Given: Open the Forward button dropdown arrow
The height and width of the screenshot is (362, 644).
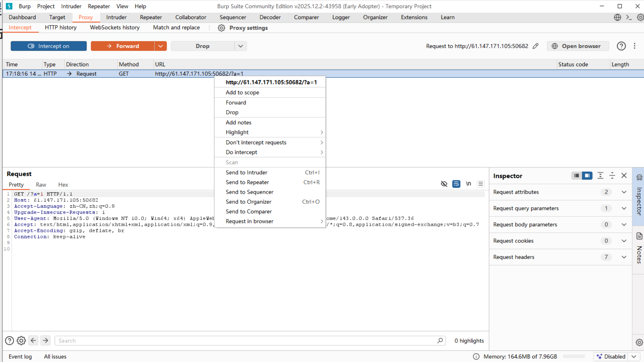Looking at the screenshot, I should pyautogui.click(x=161, y=46).
